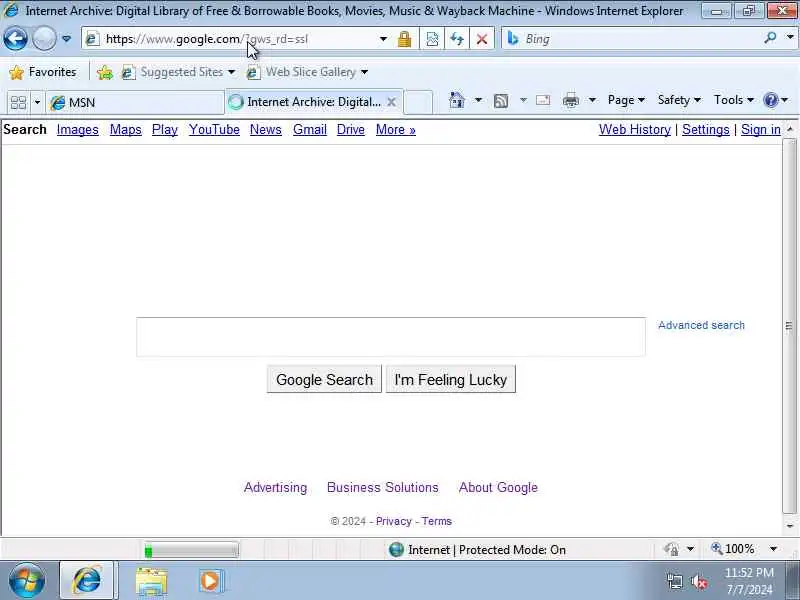The width and height of the screenshot is (800, 600).
Task: Click the Google Search button
Action: [324, 379]
